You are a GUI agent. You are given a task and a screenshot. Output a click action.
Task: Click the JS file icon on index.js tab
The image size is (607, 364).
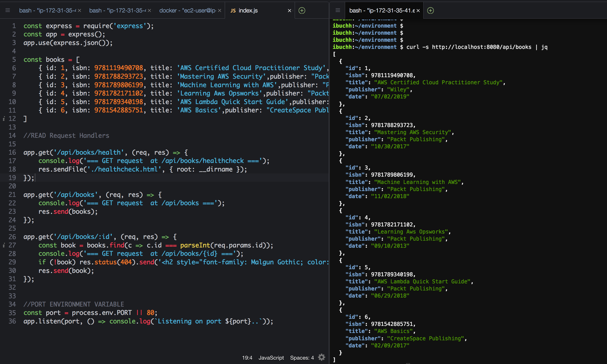click(x=233, y=11)
